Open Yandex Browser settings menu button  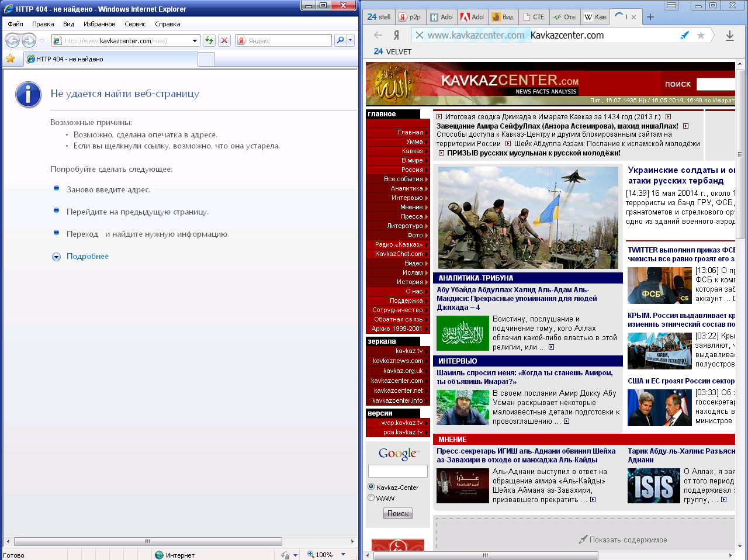(671, 5)
